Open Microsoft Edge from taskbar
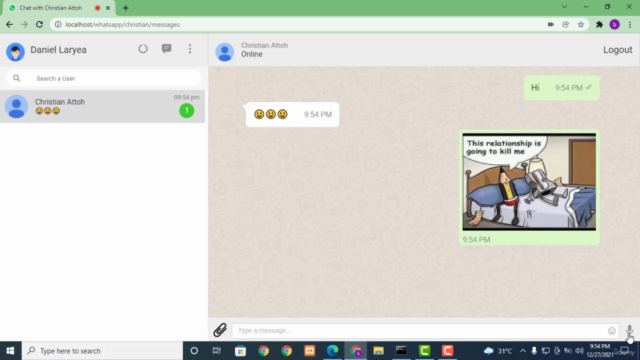The width and height of the screenshot is (640, 360). click(333, 351)
